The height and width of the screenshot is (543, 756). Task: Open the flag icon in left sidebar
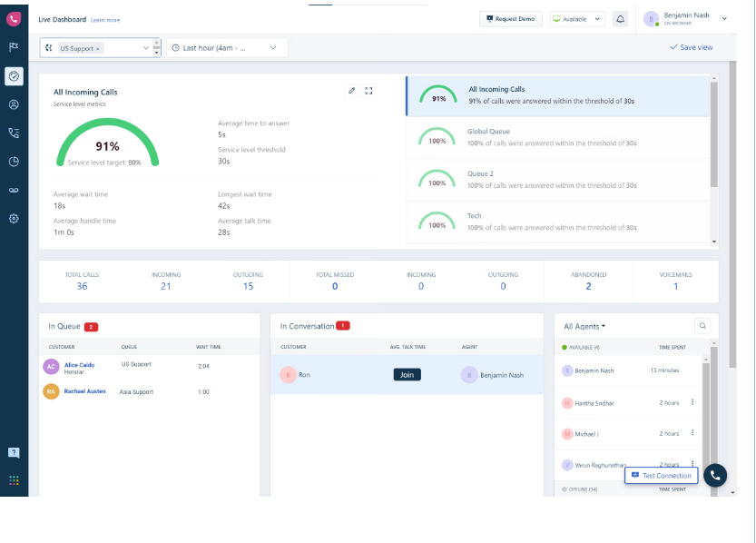14,47
